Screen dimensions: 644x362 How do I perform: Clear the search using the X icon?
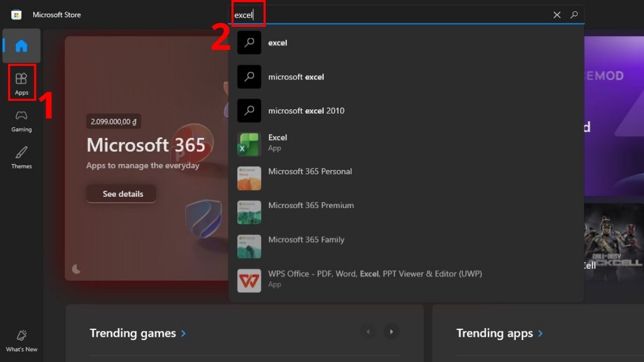[x=557, y=14]
